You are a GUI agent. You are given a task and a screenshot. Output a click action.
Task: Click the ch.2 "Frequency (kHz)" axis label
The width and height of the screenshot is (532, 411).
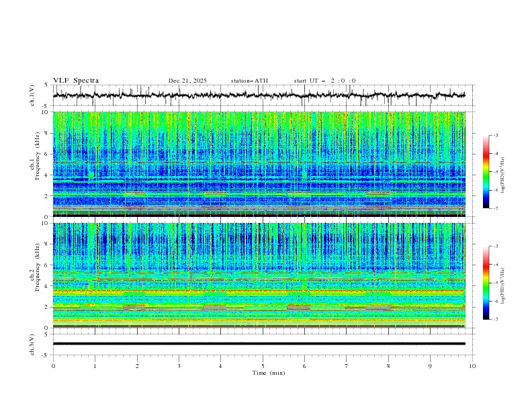[38, 267]
